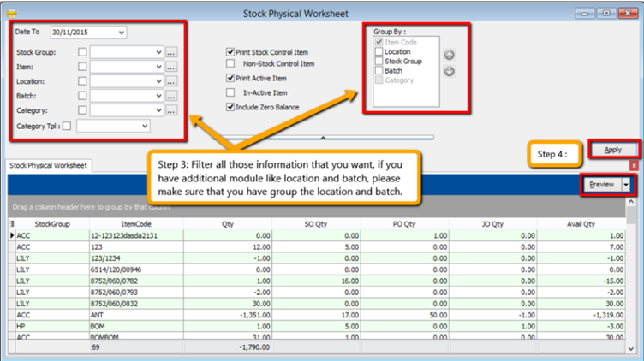Move group up with the up arrow icon

tap(449, 56)
